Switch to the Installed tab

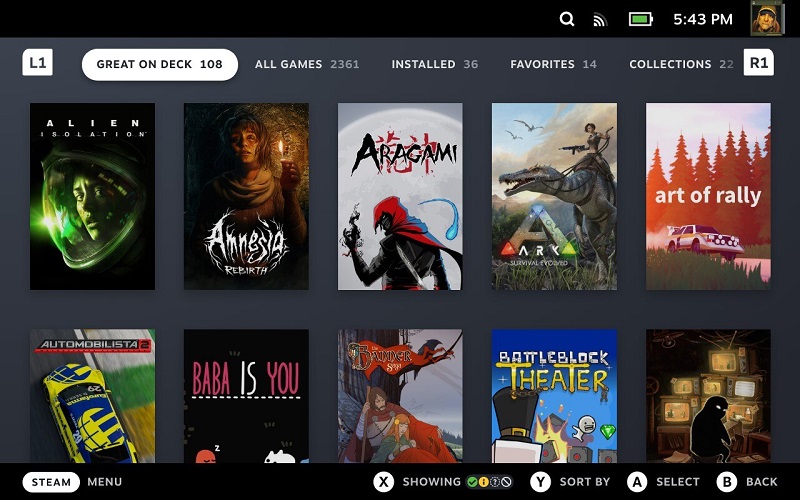click(x=435, y=64)
